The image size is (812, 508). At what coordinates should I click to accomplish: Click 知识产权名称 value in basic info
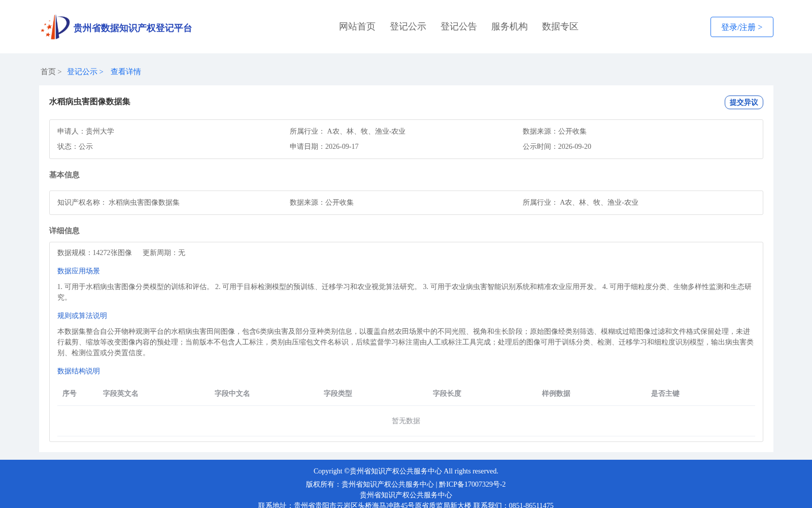(144, 203)
